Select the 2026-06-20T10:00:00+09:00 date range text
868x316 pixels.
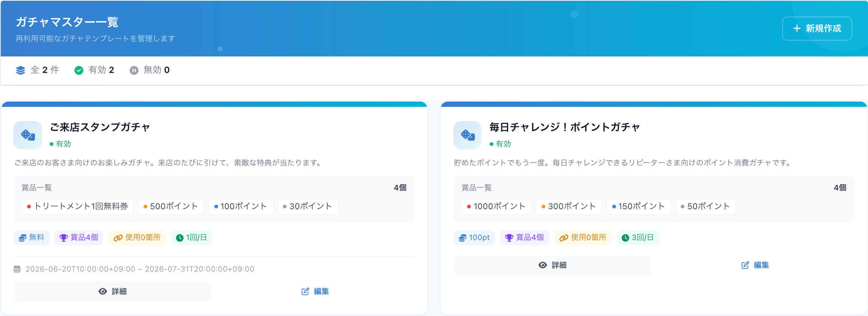[140, 269]
